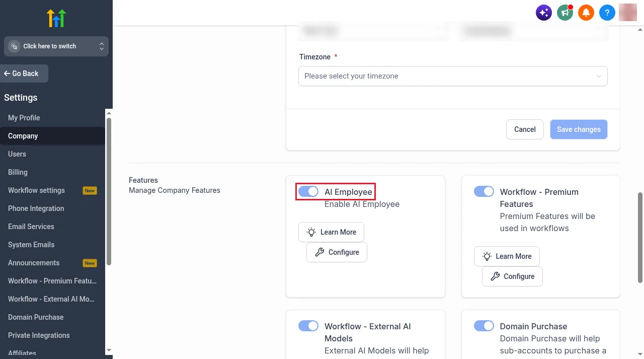Viewport: 644px width, 359px height.
Task: Click the Go Back arrow icon
Action: click(x=7, y=74)
